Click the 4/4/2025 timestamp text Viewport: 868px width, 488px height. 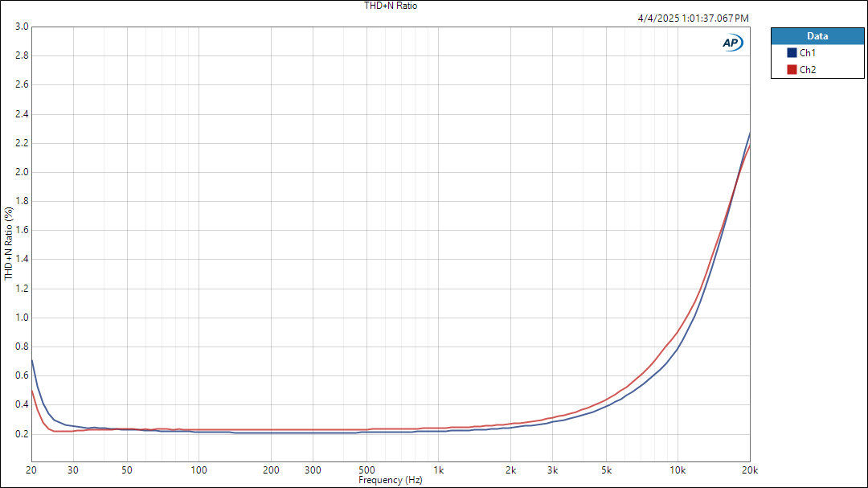coord(693,18)
